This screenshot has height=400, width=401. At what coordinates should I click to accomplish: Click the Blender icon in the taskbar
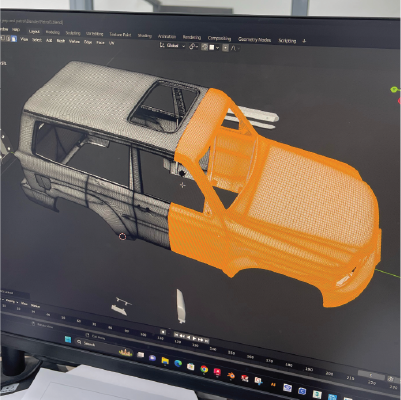point(230,376)
